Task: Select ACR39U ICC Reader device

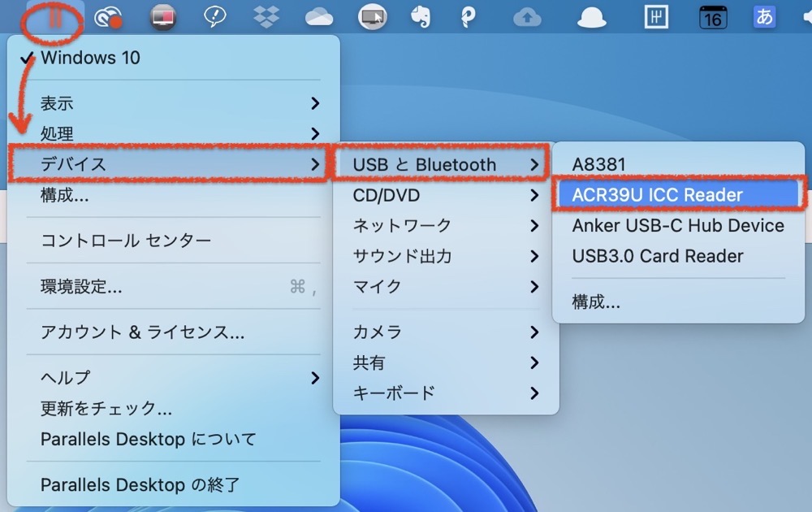Action: click(678, 195)
